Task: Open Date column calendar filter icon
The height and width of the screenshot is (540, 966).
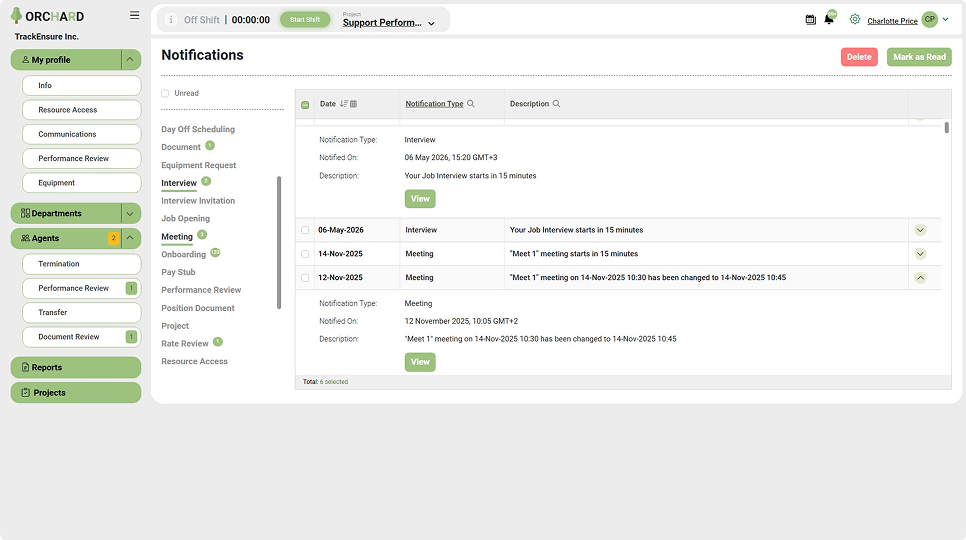Action: coord(354,104)
